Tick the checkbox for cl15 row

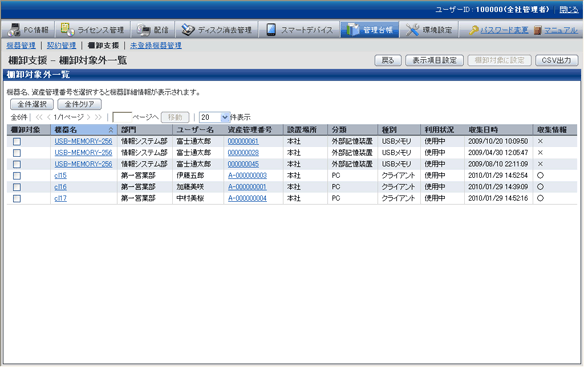[x=17, y=176]
